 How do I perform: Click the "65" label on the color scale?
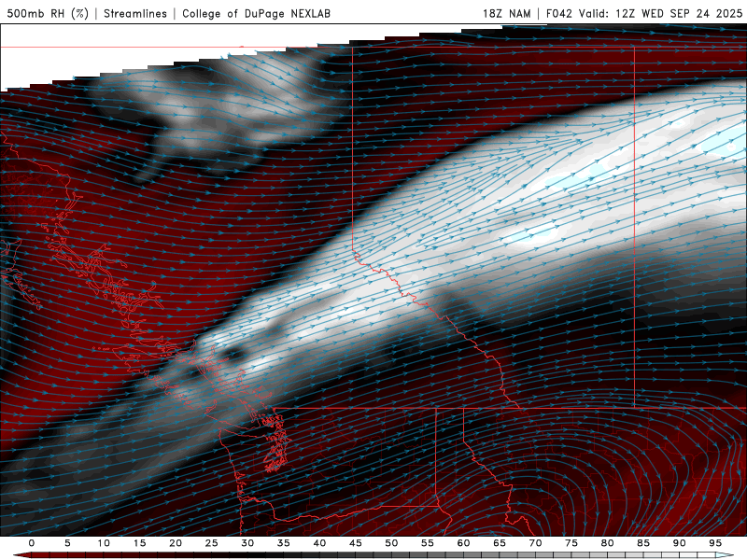500,543
